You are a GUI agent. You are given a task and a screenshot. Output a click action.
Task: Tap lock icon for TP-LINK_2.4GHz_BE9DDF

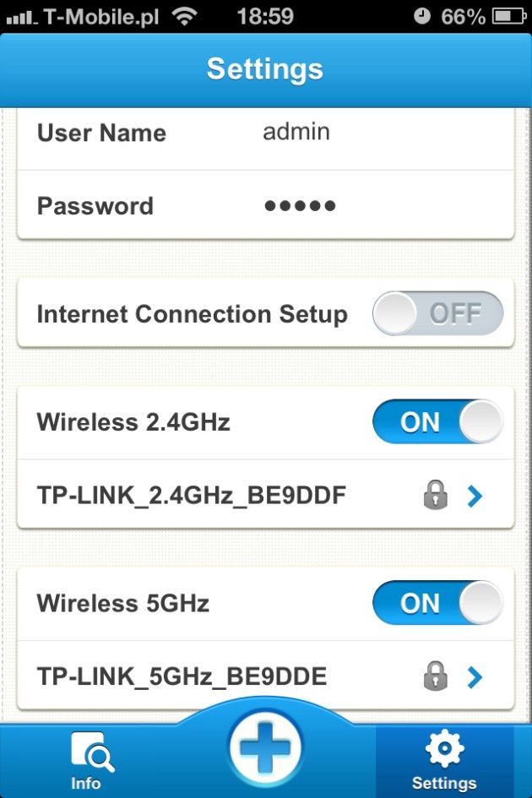point(435,495)
